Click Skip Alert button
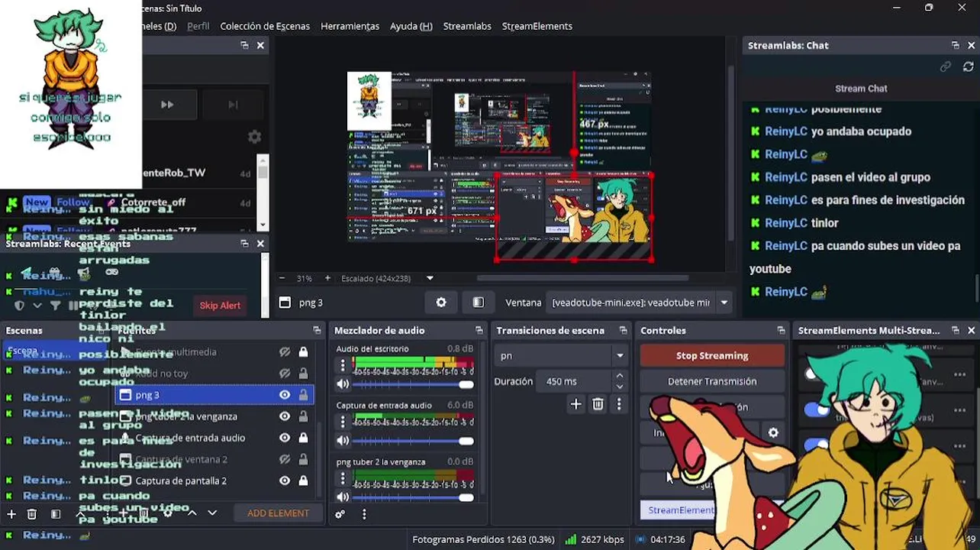Image resolution: width=980 pixels, height=550 pixels. coord(220,306)
